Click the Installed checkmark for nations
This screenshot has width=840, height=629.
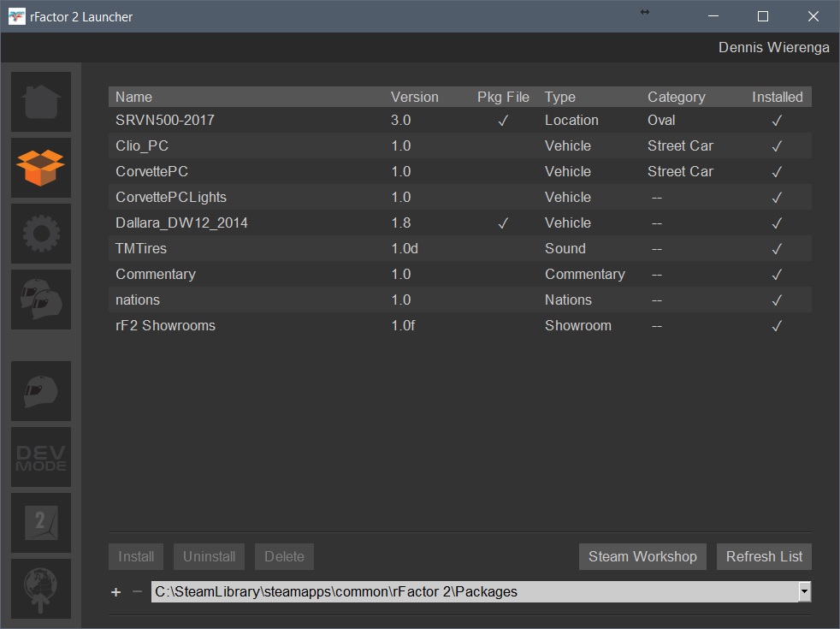[x=777, y=300]
